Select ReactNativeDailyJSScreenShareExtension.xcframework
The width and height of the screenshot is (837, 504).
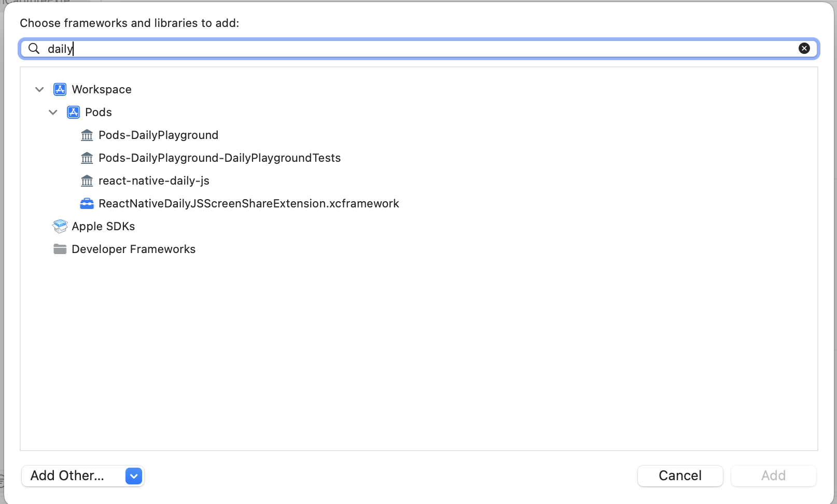249,203
